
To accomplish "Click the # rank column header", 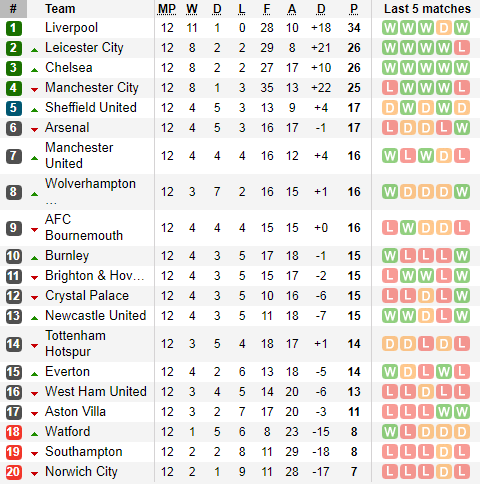I will (13, 9).
